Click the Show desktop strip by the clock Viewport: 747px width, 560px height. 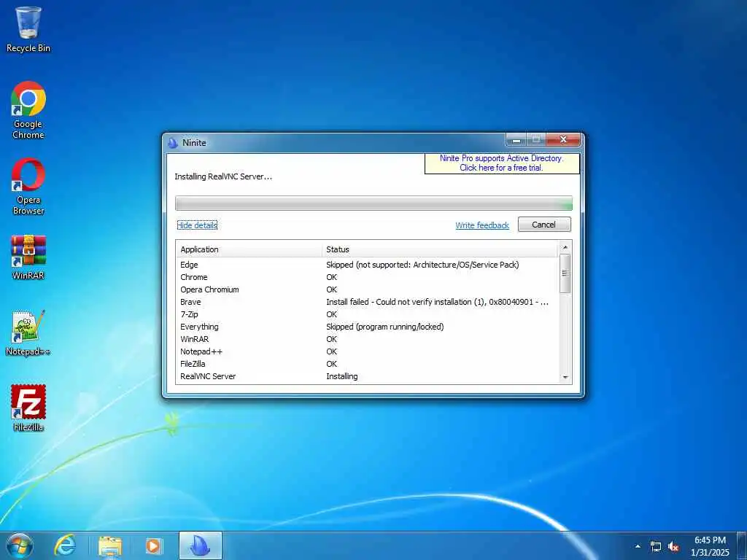click(x=742, y=545)
